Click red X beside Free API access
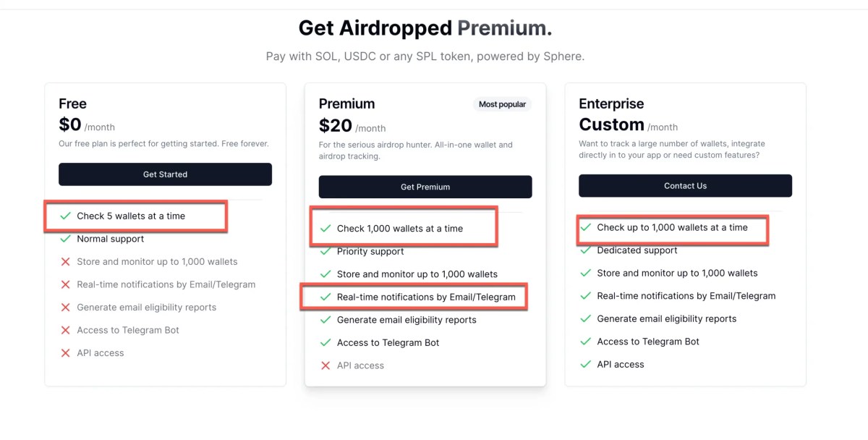Screen dimensions: 868x440 [x=65, y=353]
